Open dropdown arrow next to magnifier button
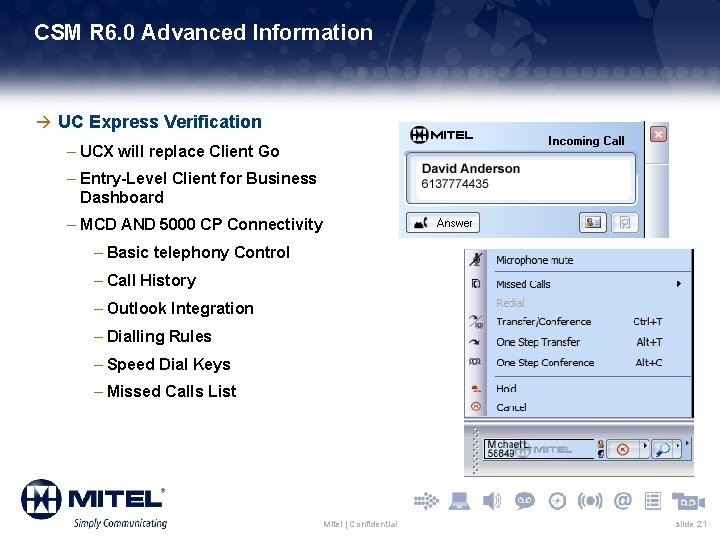Image resolution: width=720 pixels, height=540 pixels. [678, 445]
